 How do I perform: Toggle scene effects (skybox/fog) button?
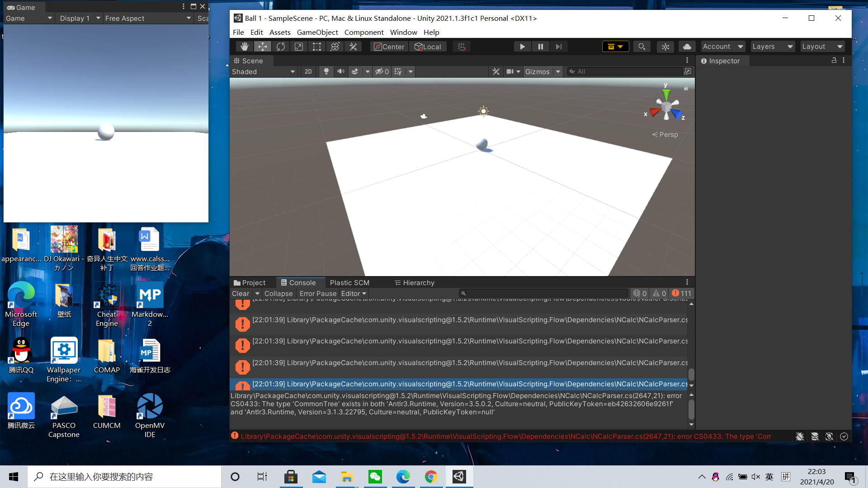coord(355,71)
